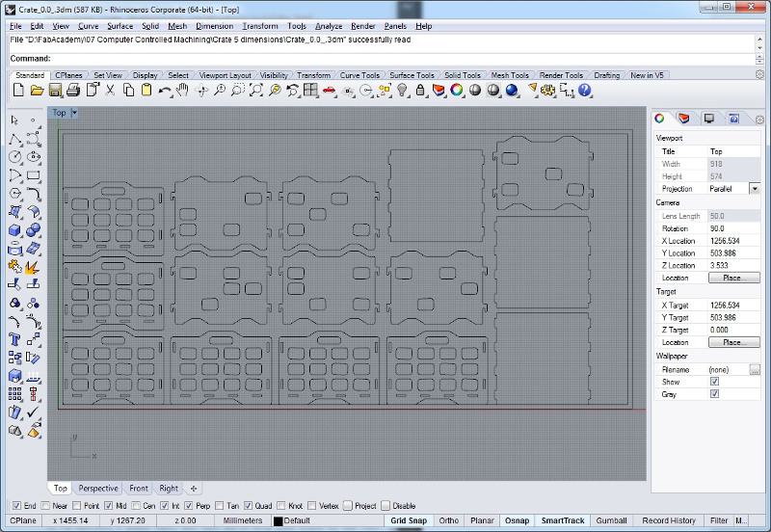Select the Polyline tool in sidebar

tap(14, 139)
